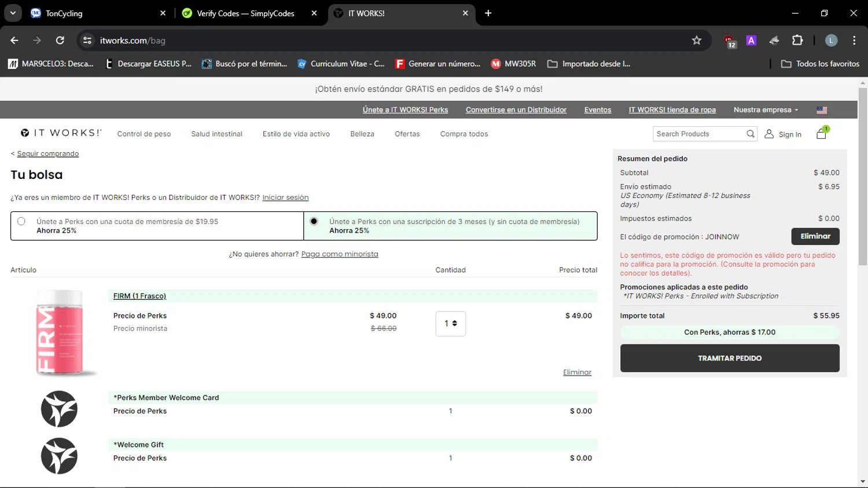The width and height of the screenshot is (868, 488).
Task: Select the IT WORKS! browser tab
Action: click(401, 13)
